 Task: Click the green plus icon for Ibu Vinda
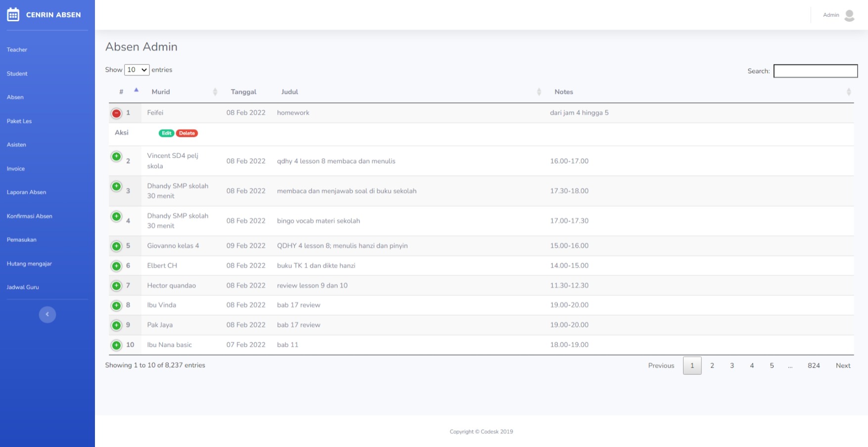[116, 306]
